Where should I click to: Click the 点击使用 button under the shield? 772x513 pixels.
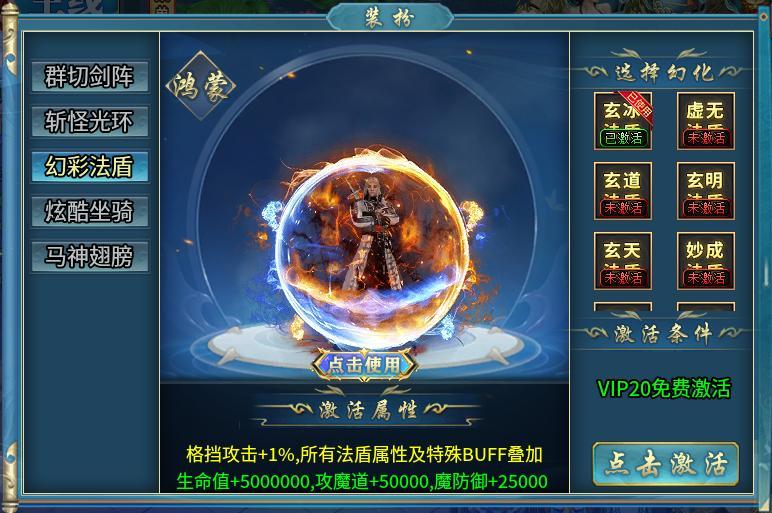364,365
